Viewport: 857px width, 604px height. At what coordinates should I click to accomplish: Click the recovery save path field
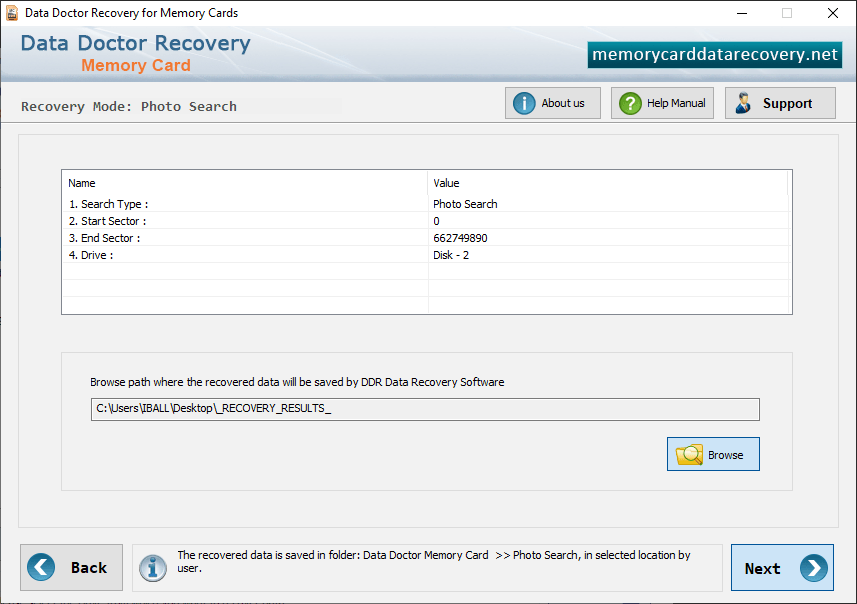click(425, 409)
